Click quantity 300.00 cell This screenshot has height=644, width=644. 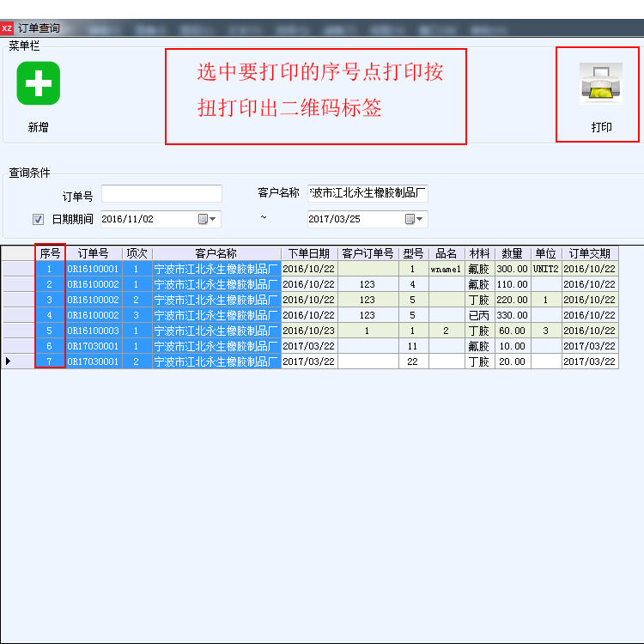point(513,269)
